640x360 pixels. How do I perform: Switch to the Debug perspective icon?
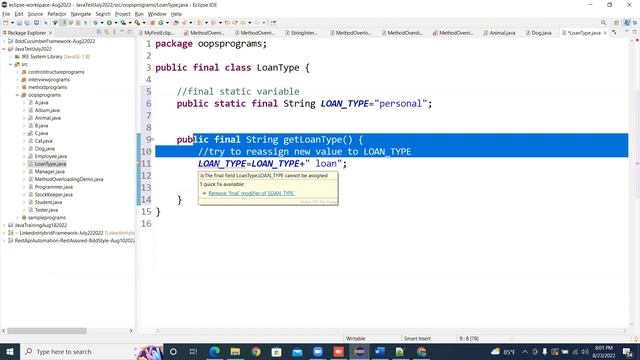click(635, 23)
